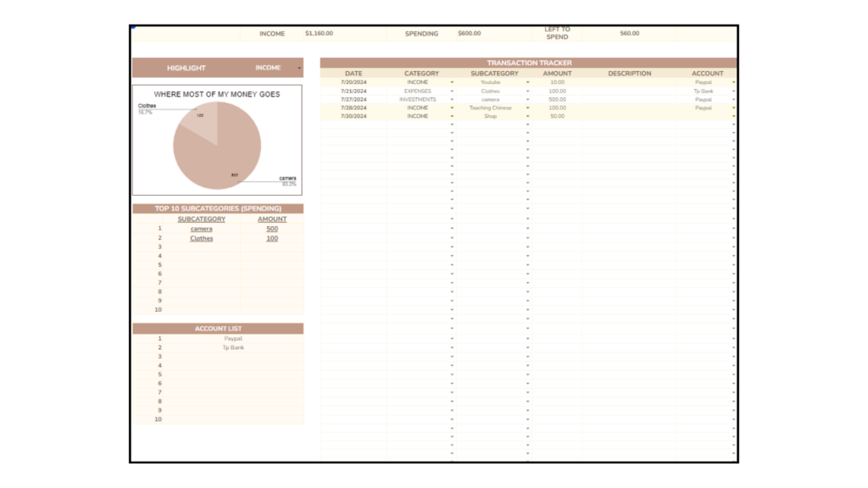Viewport: 868px width, 488px height.
Task: Click the description cell of the Youtube row
Action: point(629,82)
